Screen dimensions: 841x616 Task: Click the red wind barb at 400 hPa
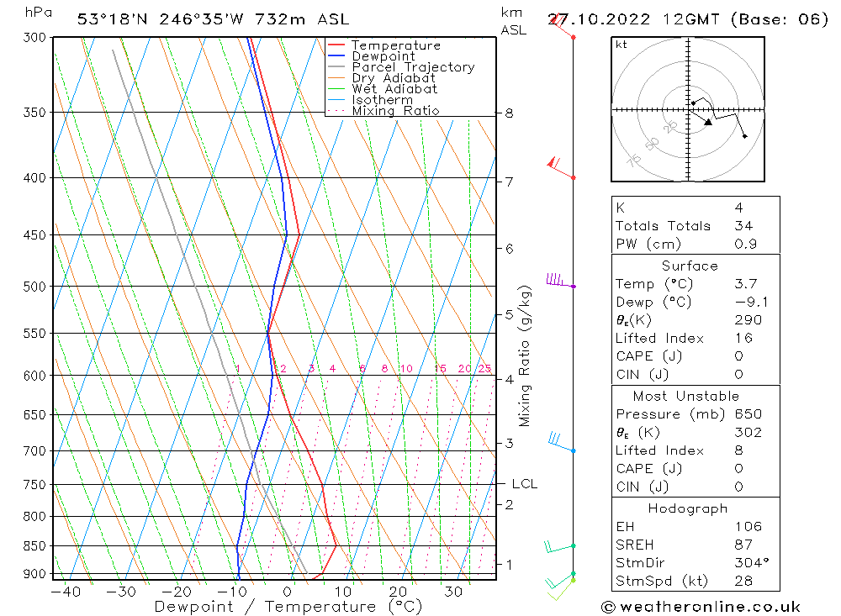(560, 168)
